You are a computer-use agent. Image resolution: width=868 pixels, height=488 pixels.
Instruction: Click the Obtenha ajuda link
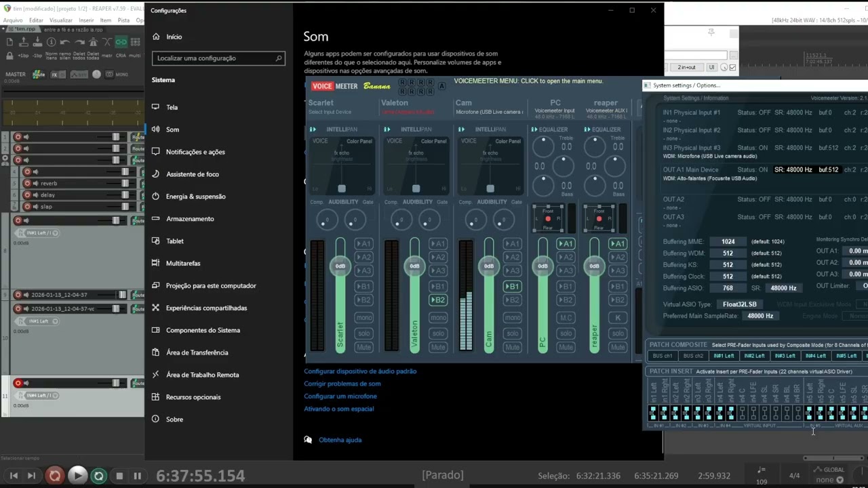(340, 440)
